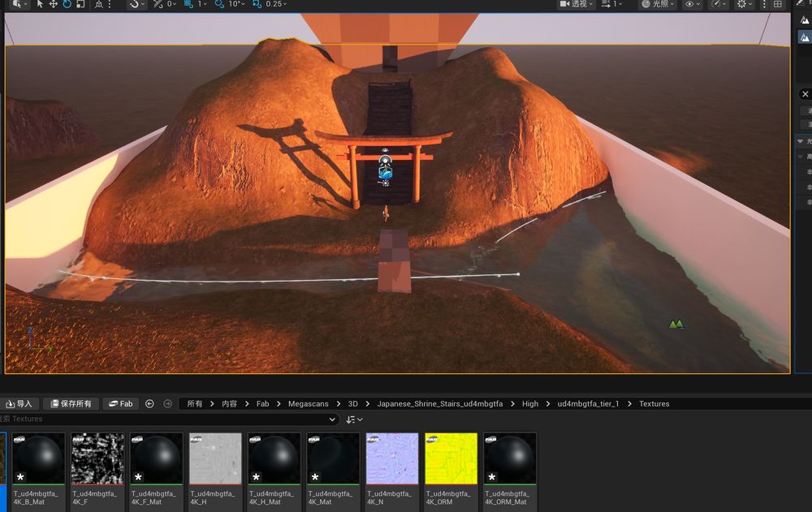Click the landscape icon in the viewport

[676, 325]
